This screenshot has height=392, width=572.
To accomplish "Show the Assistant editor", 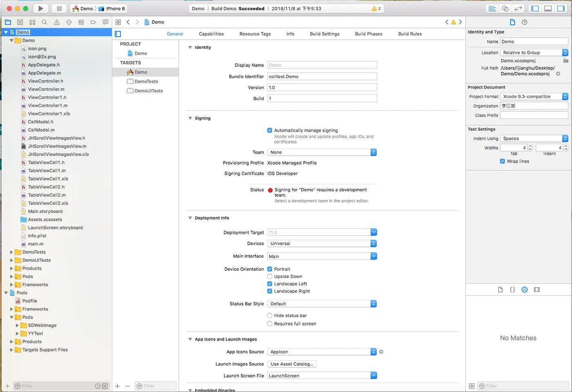I will point(505,9).
